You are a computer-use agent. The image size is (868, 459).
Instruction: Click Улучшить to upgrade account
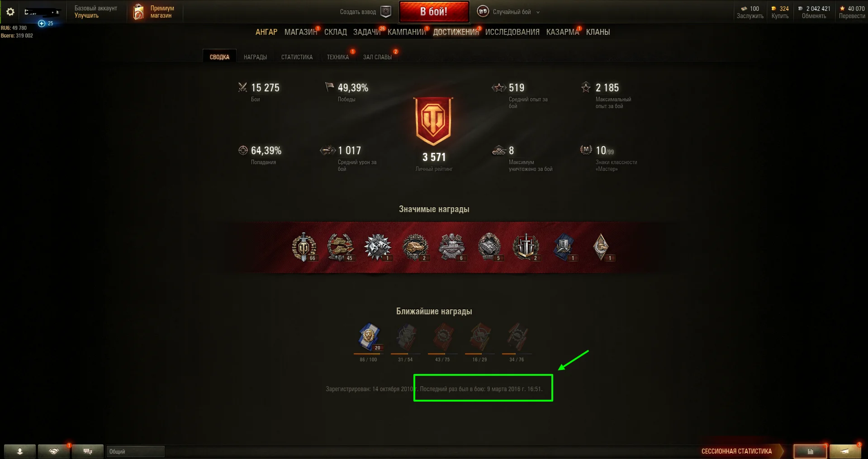tap(86, 15)
